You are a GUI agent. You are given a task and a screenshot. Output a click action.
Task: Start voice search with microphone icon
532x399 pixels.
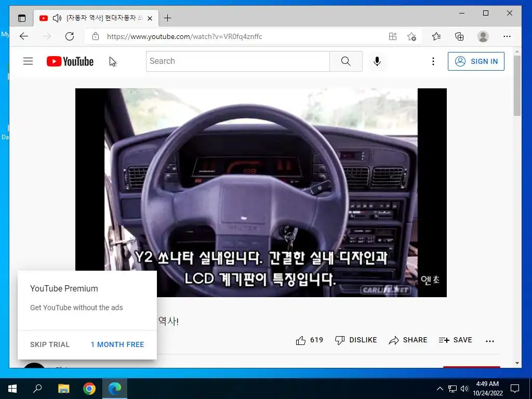pos(377,61)
